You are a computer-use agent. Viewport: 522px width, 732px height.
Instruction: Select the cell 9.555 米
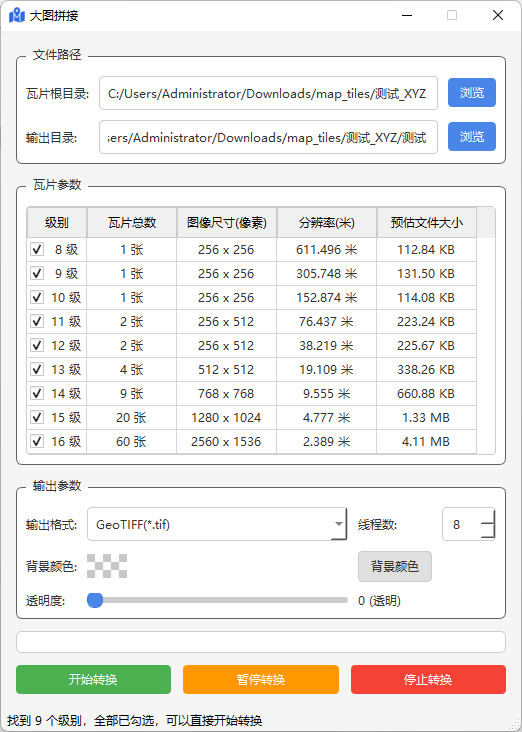tap(327, 394)
